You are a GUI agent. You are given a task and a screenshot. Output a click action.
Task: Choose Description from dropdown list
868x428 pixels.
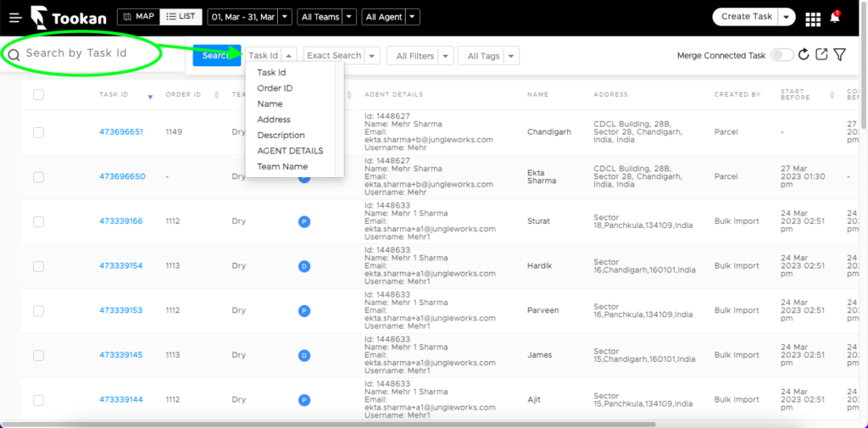tap(281, 135)
